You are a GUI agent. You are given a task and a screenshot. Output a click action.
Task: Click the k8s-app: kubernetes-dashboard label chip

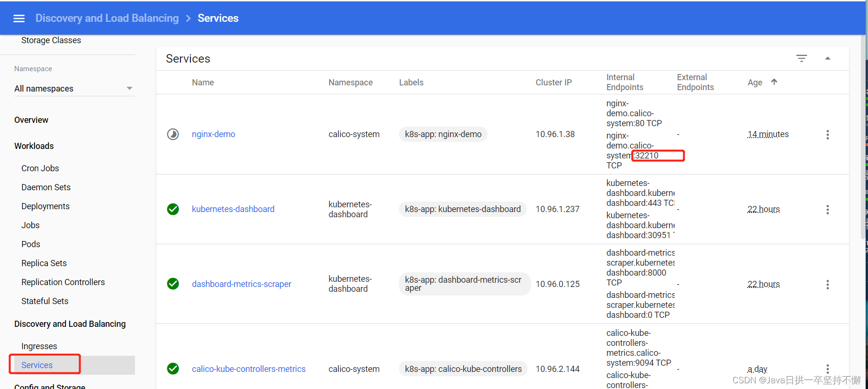point(462,209)
